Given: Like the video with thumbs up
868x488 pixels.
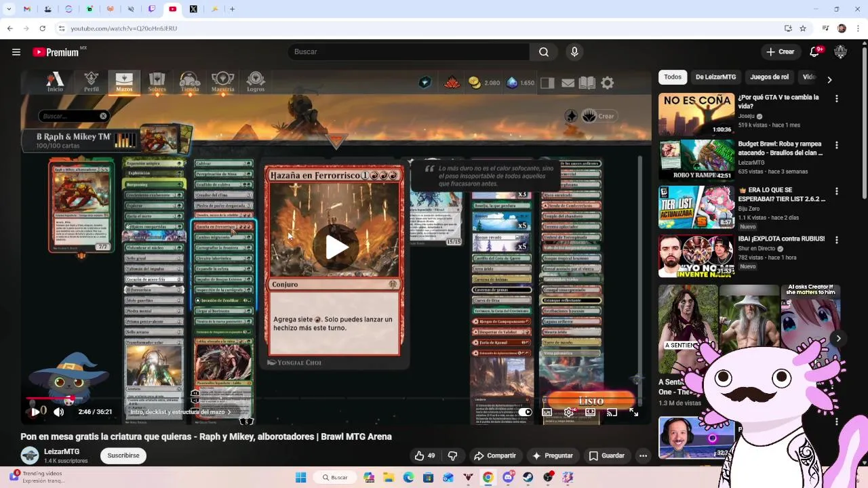Looking at the screenshot, I should tap(425, 455).
